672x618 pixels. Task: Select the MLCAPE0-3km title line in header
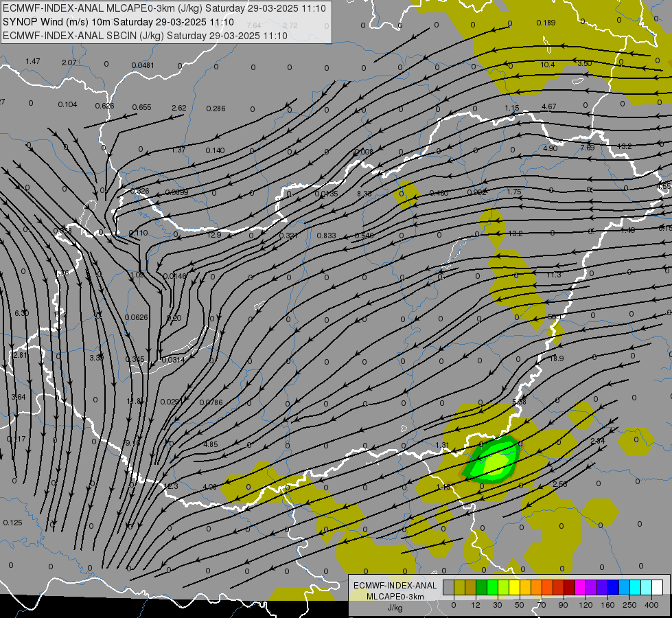click(164, 8)
